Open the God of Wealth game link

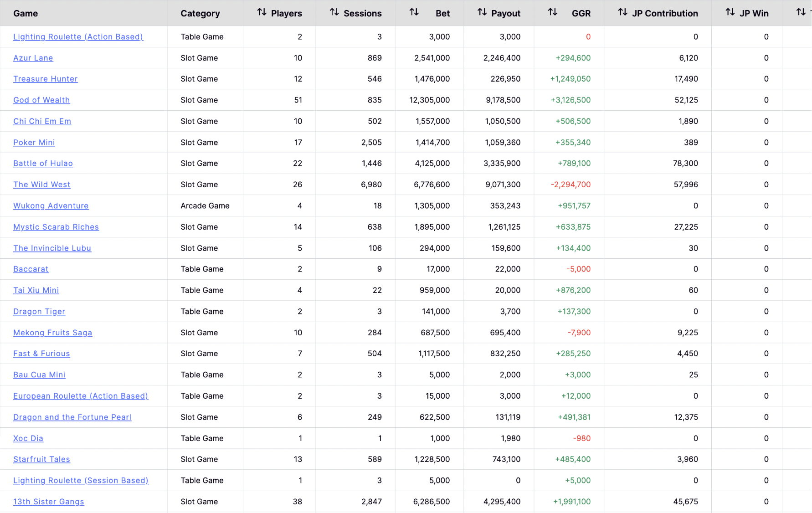tap(41, 100)
